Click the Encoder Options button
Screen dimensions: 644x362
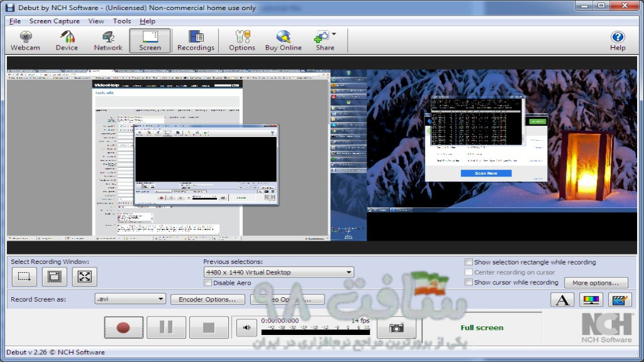(208, 299)
